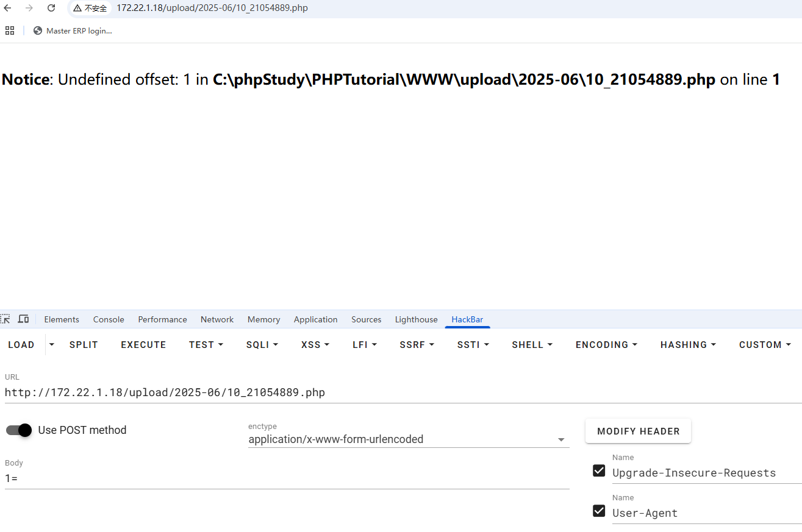The image size is (802, 532).
Task: Switch to the Console tab
Action: 109,319
